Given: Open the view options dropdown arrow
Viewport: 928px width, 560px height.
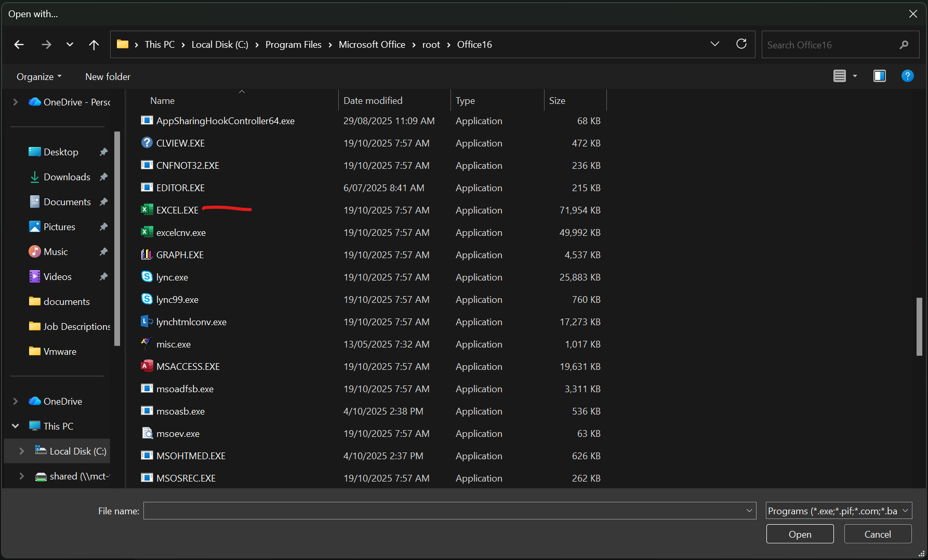Looking at the screenshot, I should 855,76.
